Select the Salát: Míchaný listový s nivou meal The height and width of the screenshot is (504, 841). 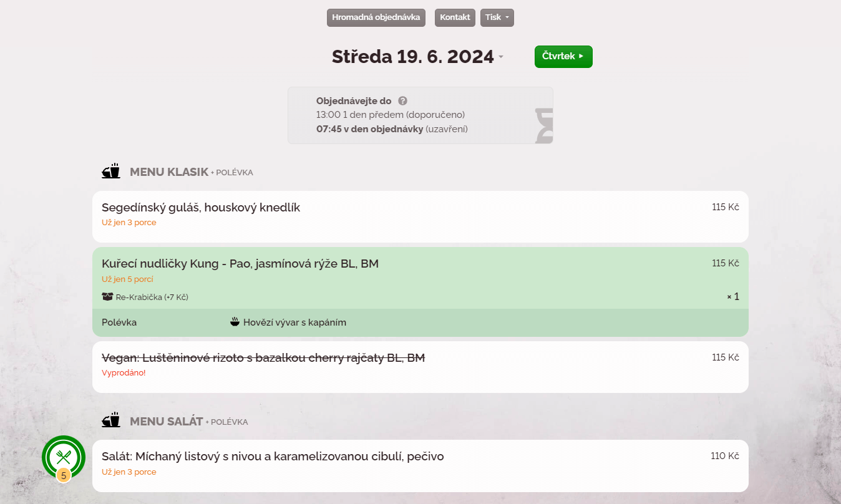click(273, 457)
